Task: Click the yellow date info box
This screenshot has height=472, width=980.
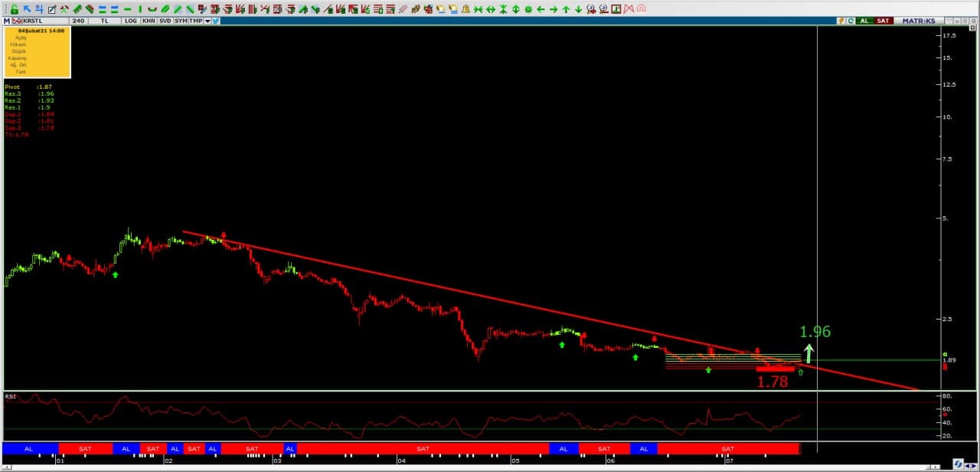Action: [x=38, y=52]
